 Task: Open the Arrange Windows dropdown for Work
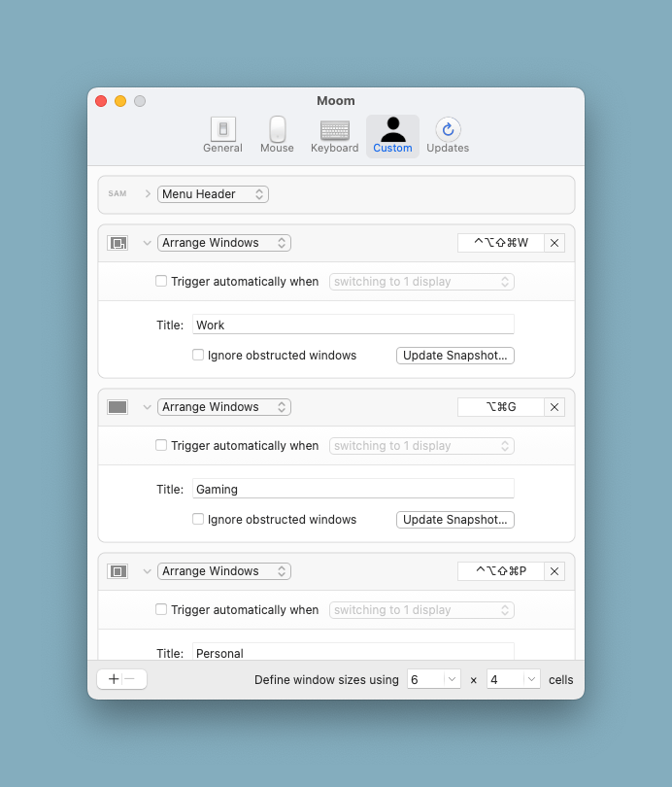[224, 243]
